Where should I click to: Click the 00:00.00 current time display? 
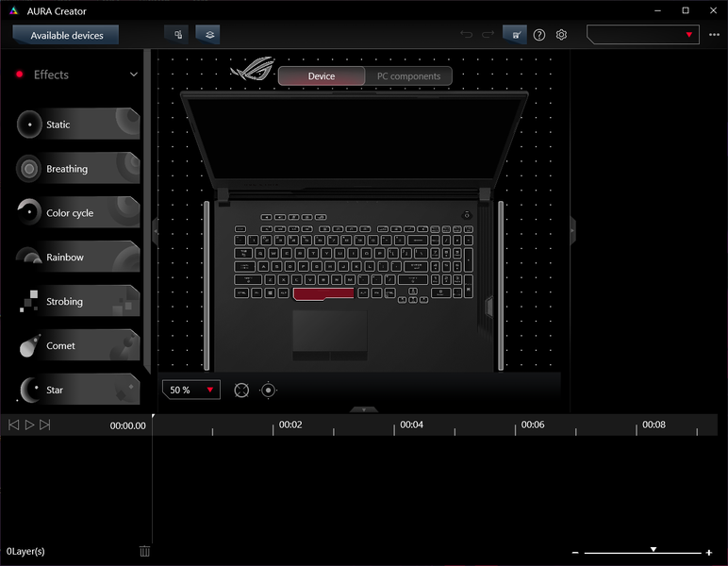(127, 425)
